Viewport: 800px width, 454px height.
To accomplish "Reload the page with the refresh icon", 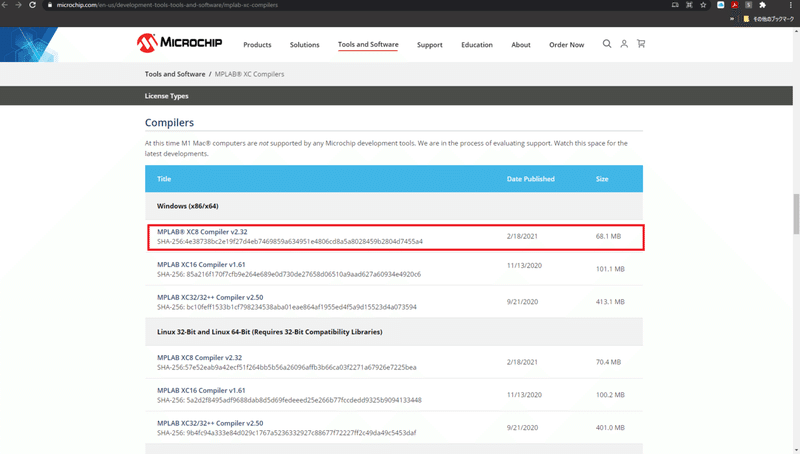I will [x=33, y=5].
